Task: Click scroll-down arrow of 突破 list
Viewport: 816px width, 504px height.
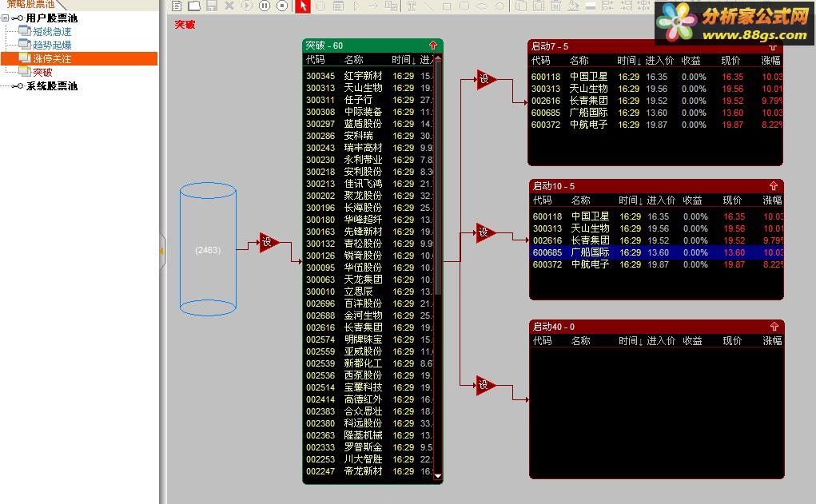Action: [438, 475]
